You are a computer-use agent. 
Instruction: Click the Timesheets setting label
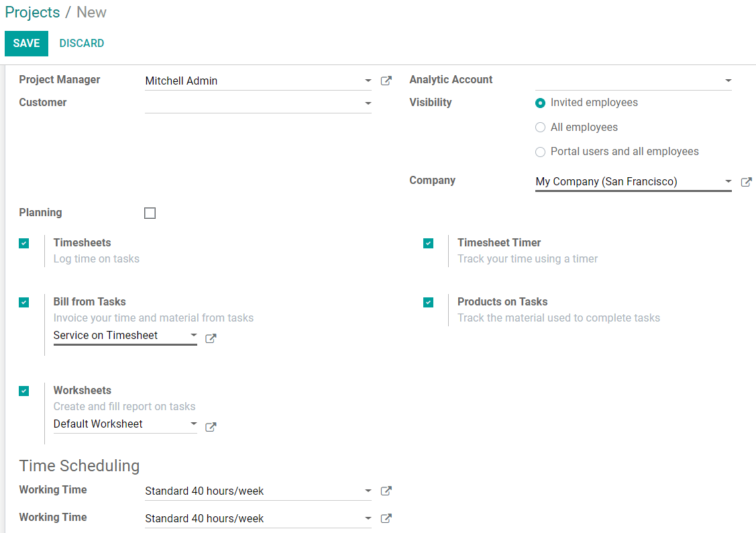(82, 242)
